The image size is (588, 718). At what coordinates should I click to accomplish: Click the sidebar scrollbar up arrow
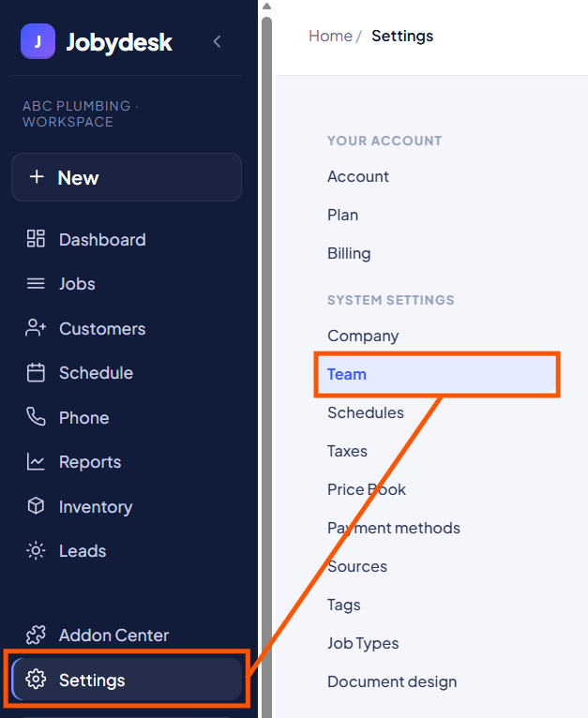click(266, 7)
